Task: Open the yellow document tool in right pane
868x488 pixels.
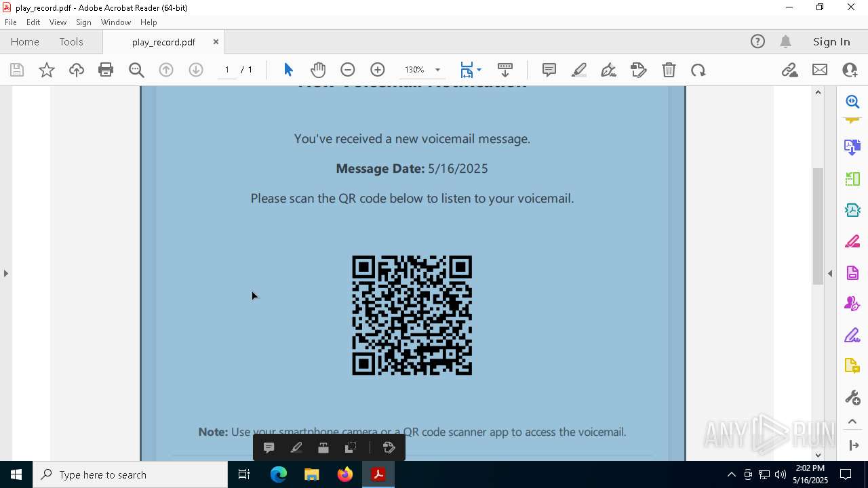Action: click(852, 366)
